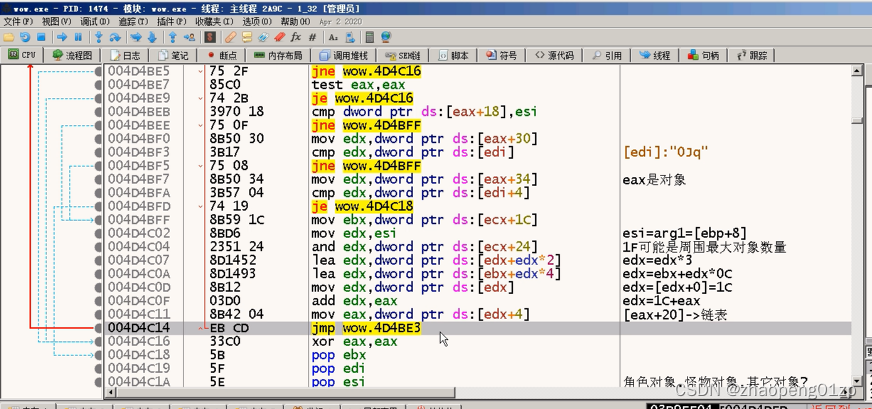The image size is (872, 409).
Task: Switch to the 源代码 tab
Action: (554, 55)
